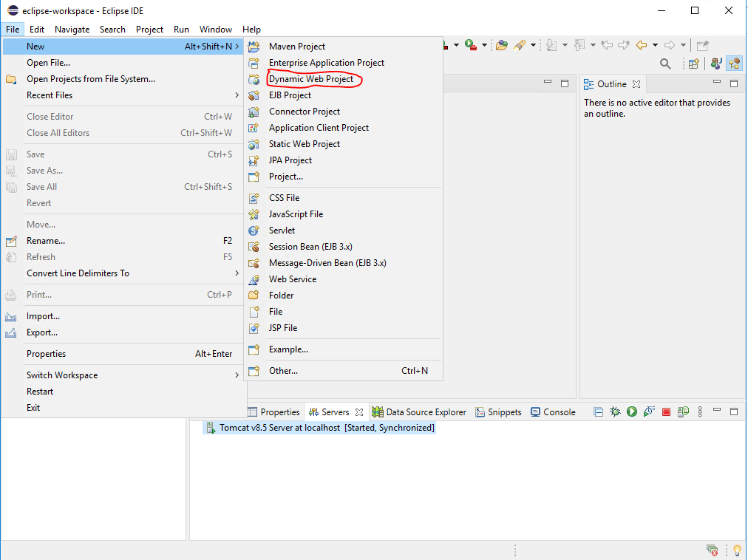The height and width of the screenshot is (560, 748).
Task: Start the server in debug mode icon
Action: [615, 412]
